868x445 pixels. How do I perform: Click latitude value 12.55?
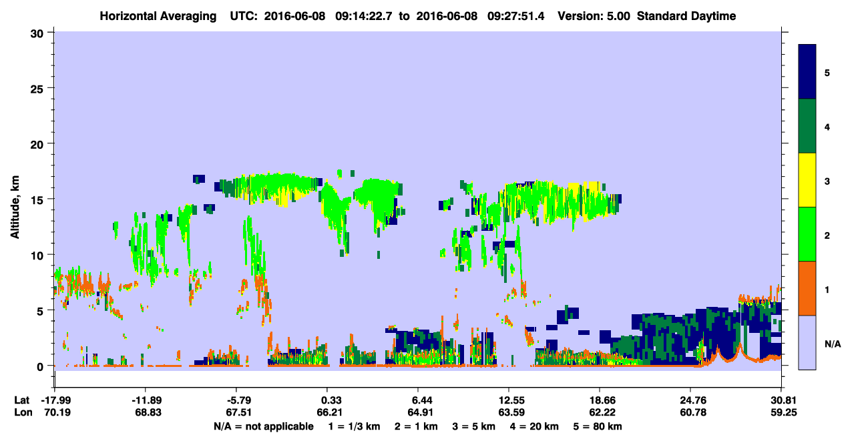click(x=509, y=400)
